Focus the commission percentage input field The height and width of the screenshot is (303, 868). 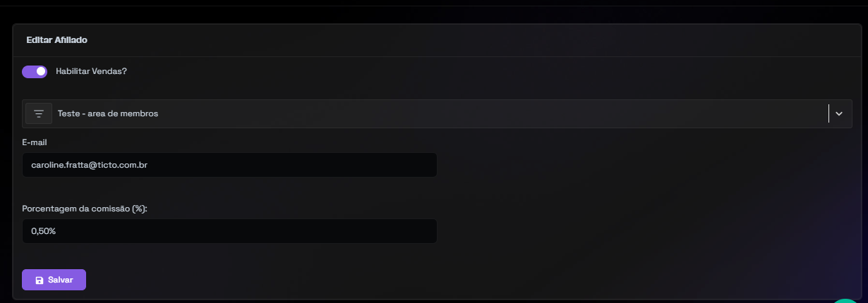pyautogui.click(x=229, y=231)
